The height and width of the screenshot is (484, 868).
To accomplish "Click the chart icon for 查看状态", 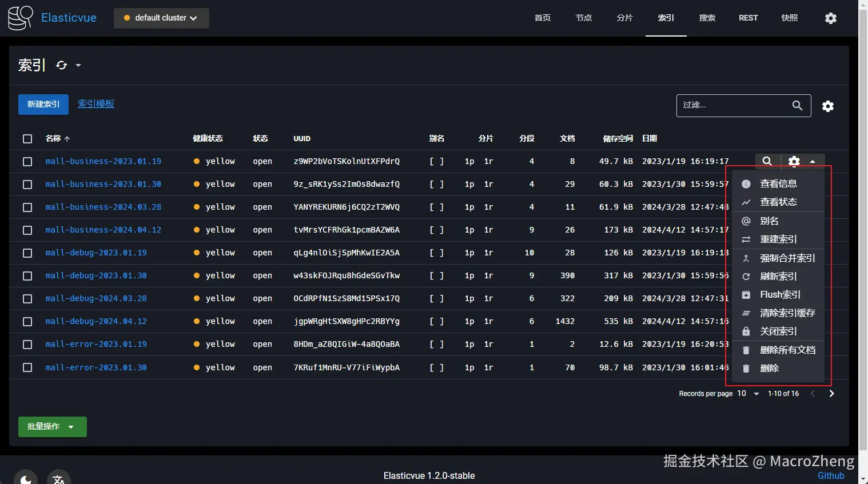I will pyautogui.click(x=746, y=202).
